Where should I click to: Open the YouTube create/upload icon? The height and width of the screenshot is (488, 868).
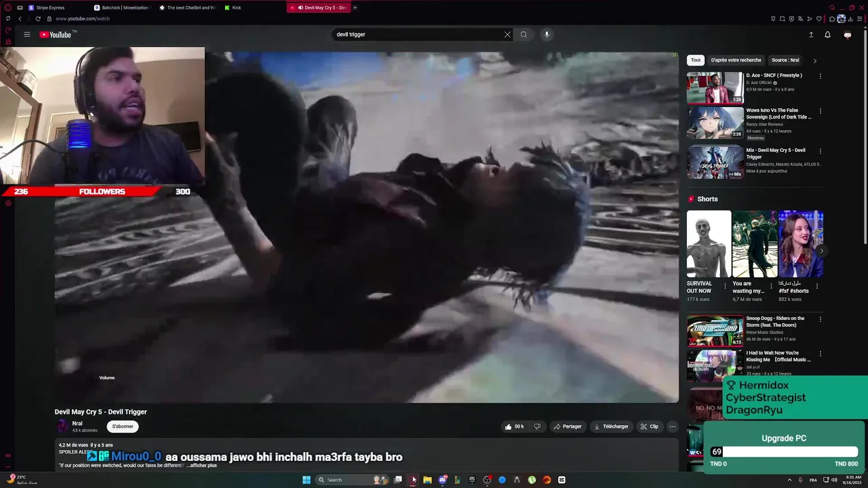point(811,35)
